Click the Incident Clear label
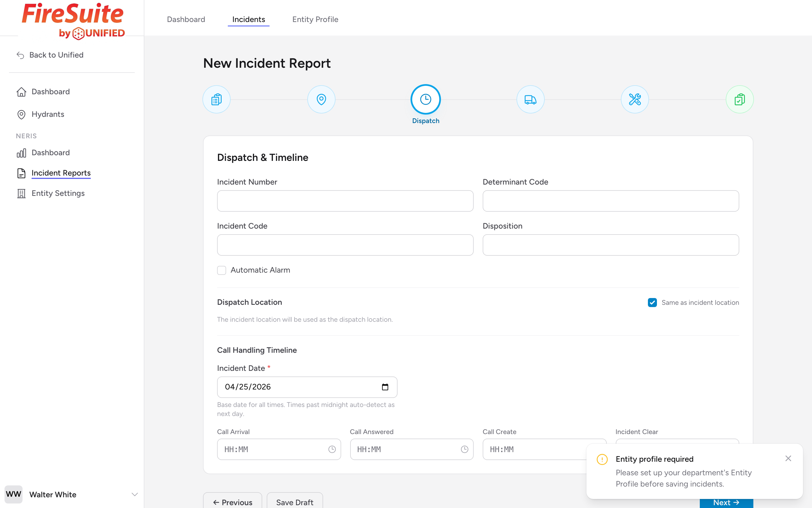The height and width of the screenshot is (508, 812). [637, 432]
